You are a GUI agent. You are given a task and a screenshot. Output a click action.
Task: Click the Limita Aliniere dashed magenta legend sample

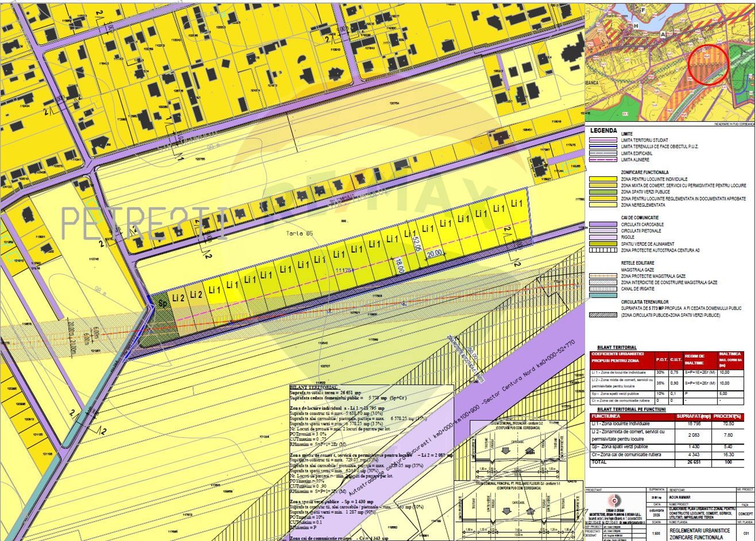coord(602,160)
